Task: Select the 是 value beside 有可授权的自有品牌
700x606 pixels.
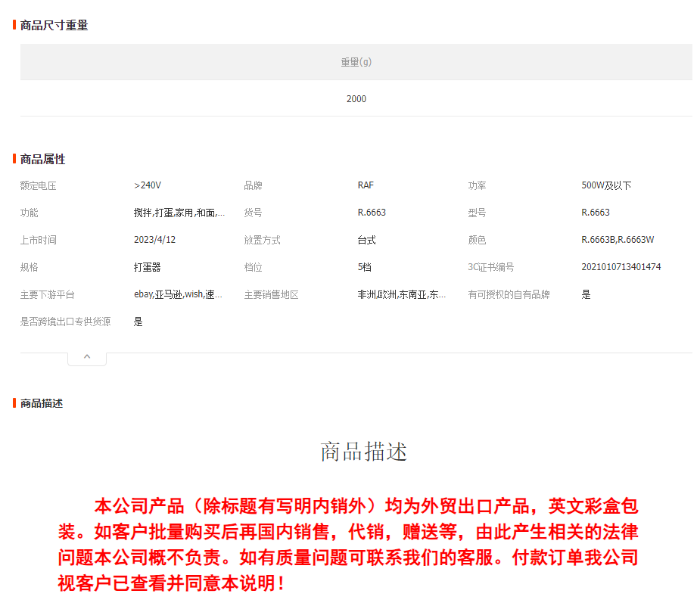Action: click(x=586, y=294)
